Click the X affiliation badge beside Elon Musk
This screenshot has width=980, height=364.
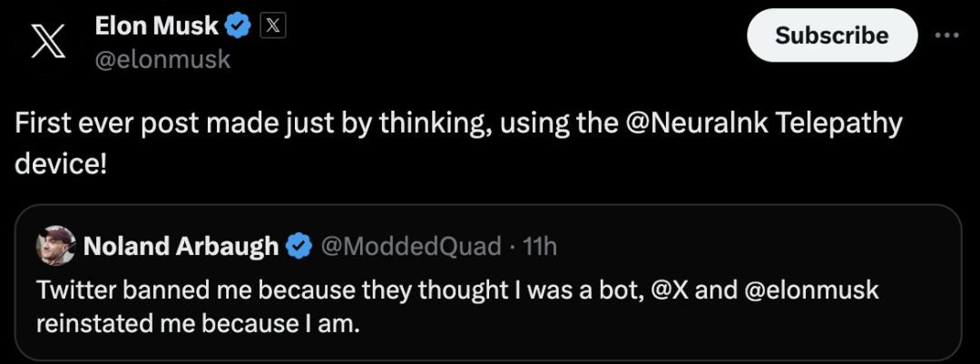[x=273, y=26]
